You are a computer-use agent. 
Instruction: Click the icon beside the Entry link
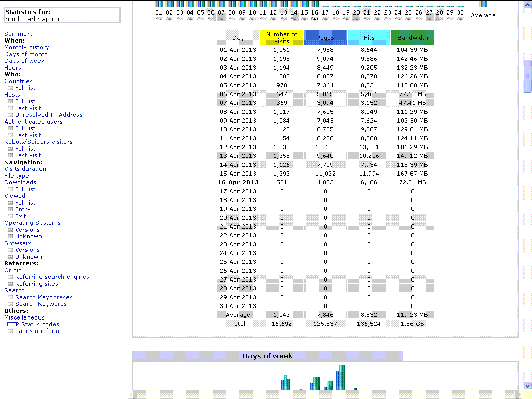(10, 210)
